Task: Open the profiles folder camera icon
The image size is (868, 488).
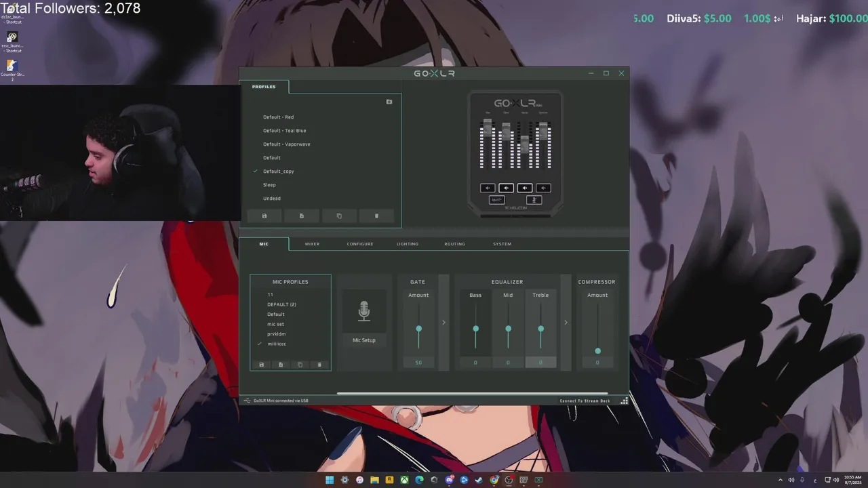Action: [x=389, y=102]
